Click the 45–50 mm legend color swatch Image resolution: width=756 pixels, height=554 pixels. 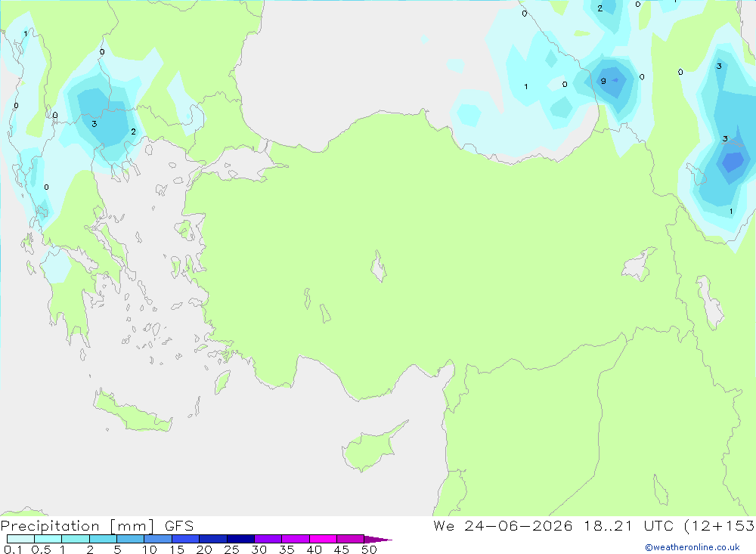point(351,539)
